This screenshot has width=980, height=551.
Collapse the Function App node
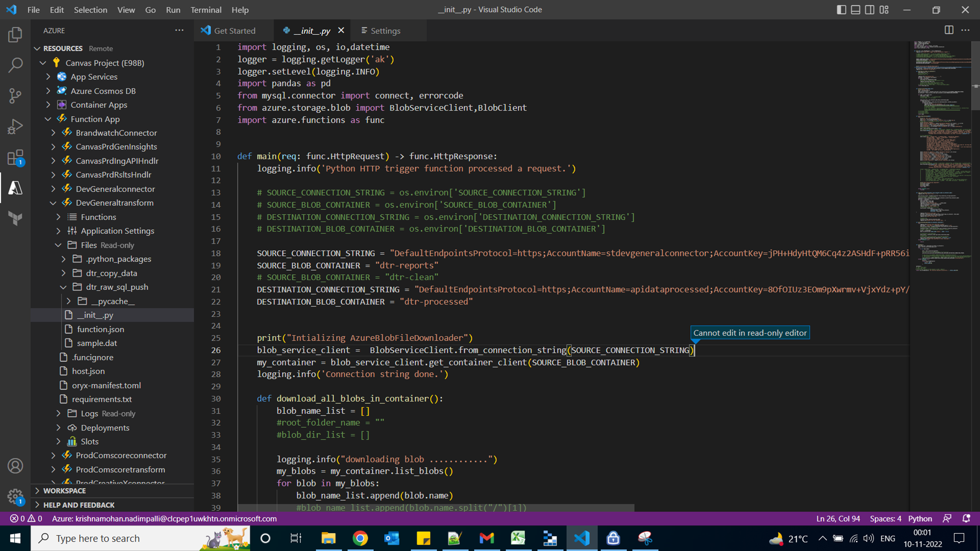pos(48,119)
